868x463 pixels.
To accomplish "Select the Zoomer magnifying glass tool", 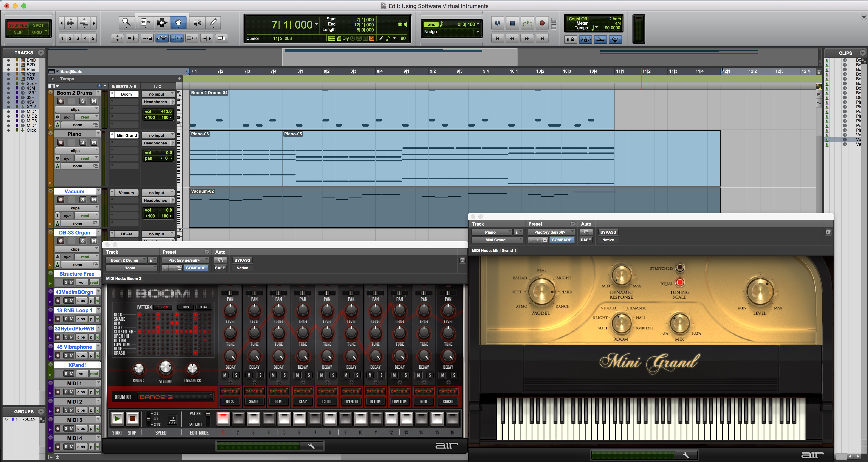I will click(x=126, y=23).
